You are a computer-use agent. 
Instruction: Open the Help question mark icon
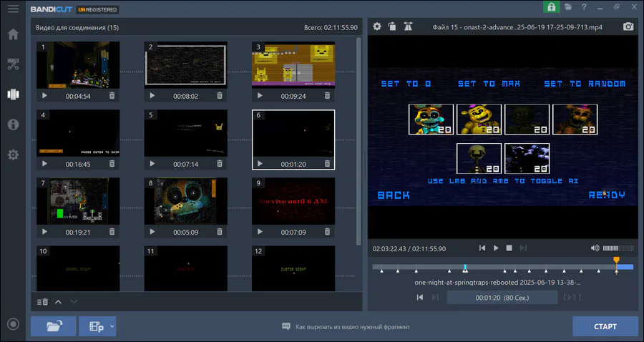pos(584,7)
